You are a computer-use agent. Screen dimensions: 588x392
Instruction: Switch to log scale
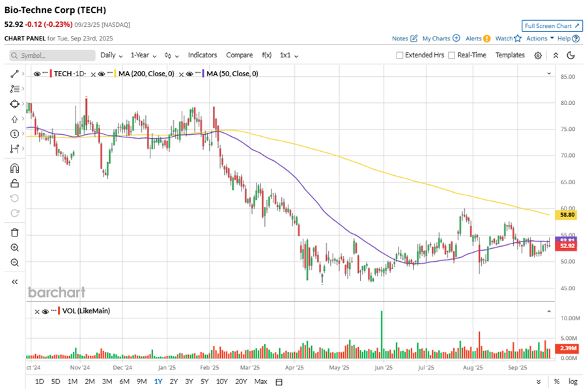click(x=572, y=382)
